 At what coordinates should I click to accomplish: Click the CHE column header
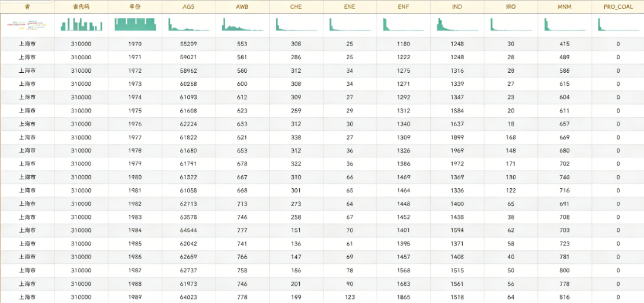pos(296,7)
